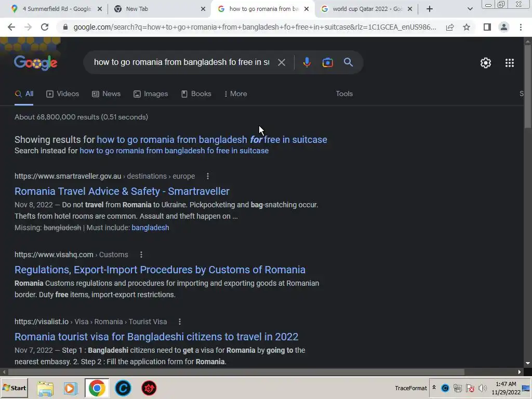Switch to the New Tab tab
Screen dimensions: 532x399
coord(159,9)
